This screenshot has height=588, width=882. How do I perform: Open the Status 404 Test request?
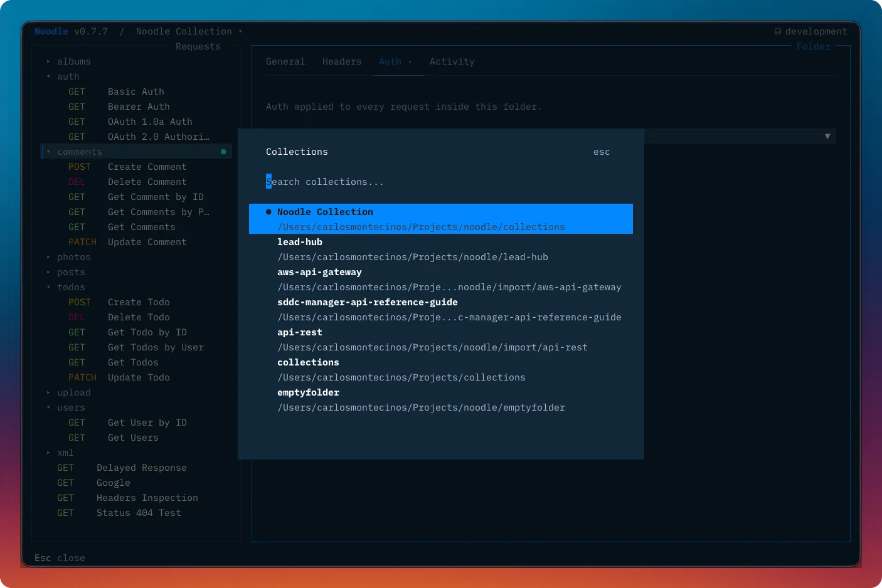pos(136,513)
